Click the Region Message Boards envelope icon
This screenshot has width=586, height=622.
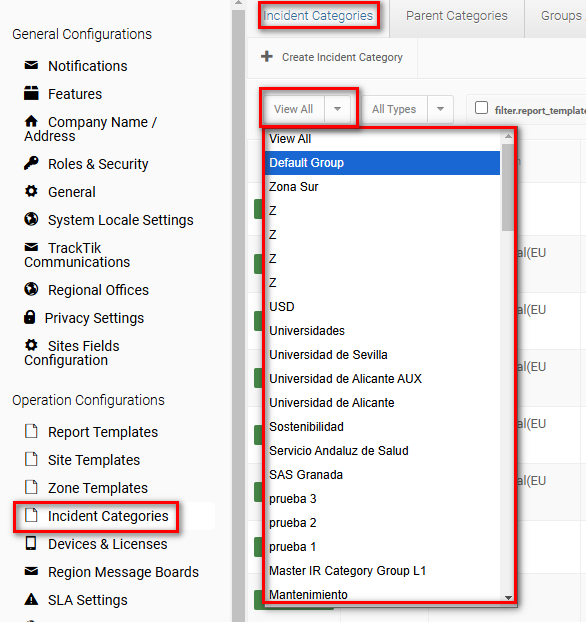click(31, 571)
